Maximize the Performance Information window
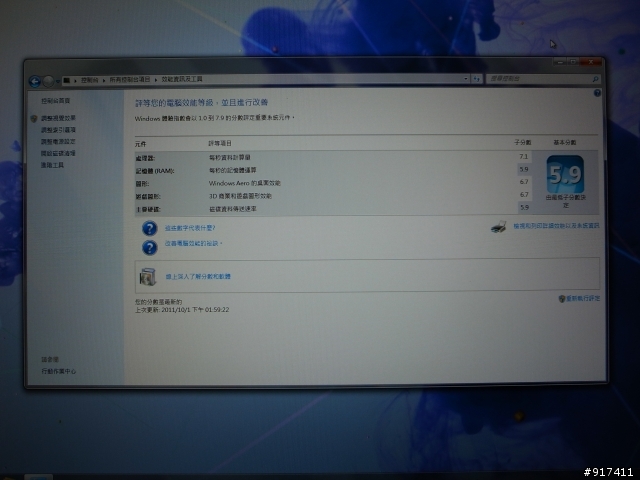The width and height of the screenshot is (640, 480). [x=573, y=62]
